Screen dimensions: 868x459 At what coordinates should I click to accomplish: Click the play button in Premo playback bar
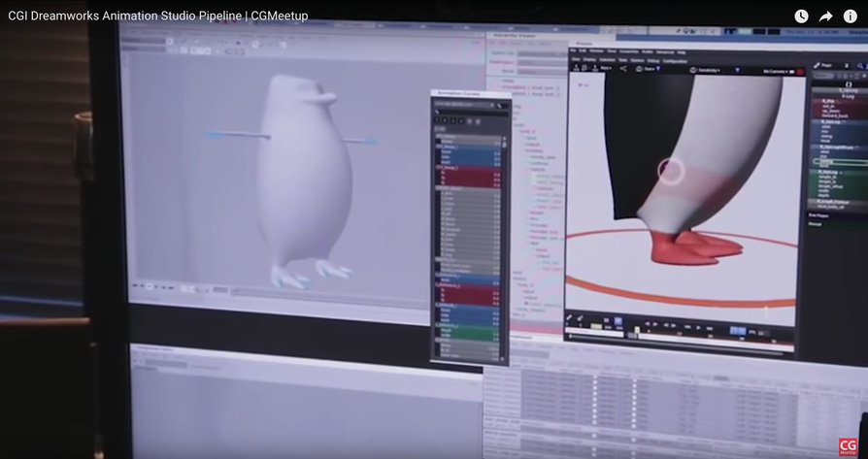pos(699,328)
